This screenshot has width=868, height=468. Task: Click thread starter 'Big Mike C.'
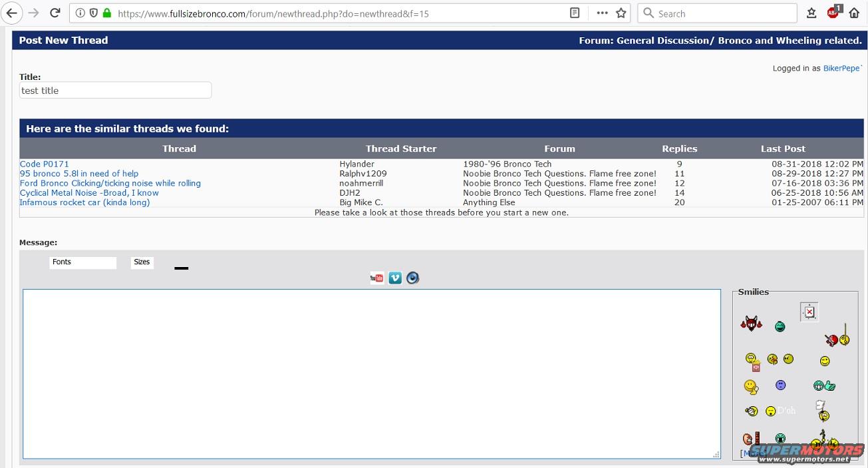click(x=361, y=202)
